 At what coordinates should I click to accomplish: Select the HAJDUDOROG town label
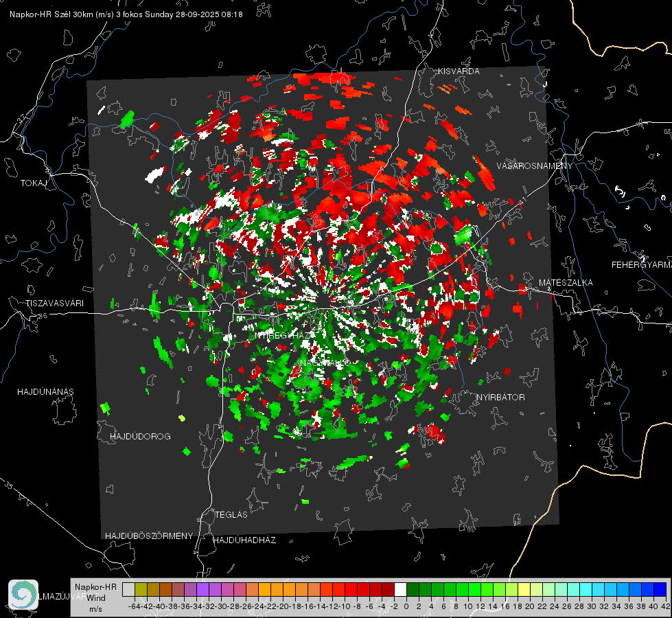(140, 437)
